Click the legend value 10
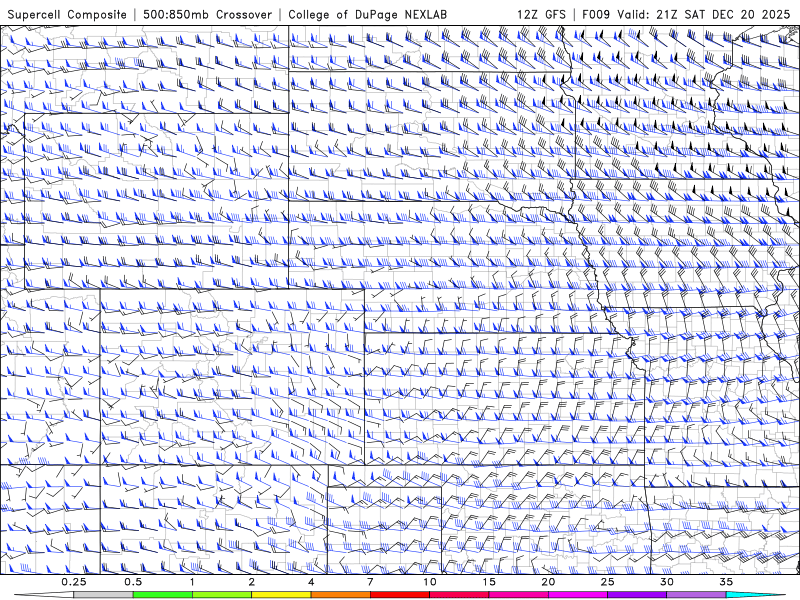Screen dimensions: 800x600 coord(430,582)
